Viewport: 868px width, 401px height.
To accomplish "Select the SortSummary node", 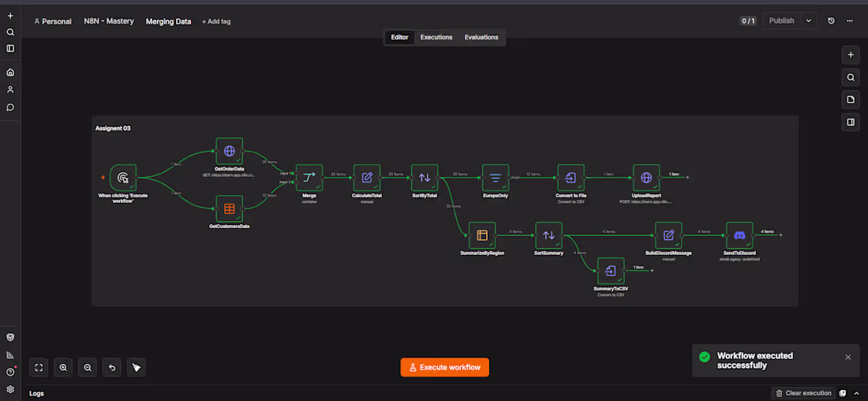I will point(548,235).
